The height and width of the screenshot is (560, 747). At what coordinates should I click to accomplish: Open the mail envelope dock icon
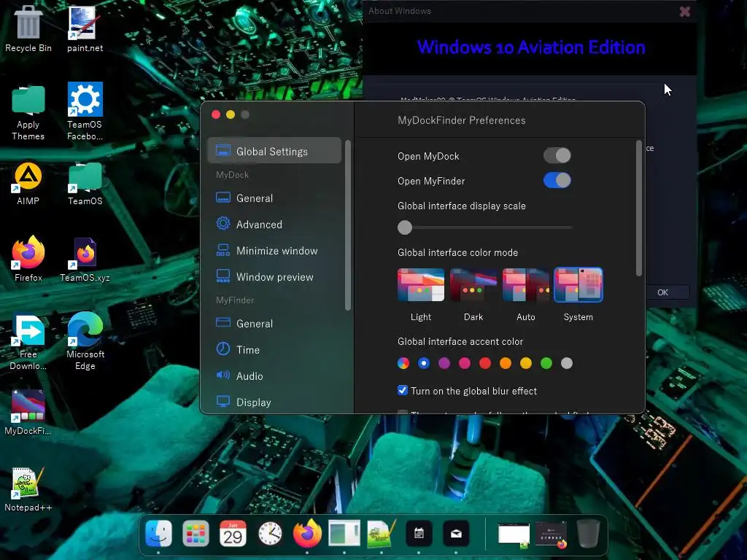(456, 533)
